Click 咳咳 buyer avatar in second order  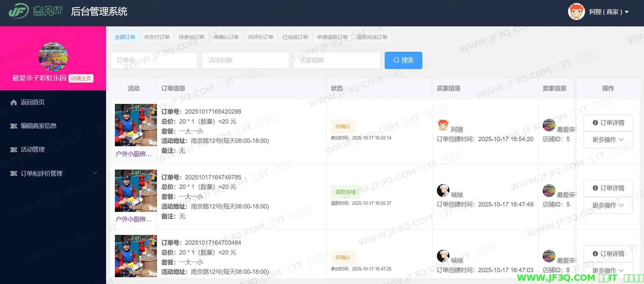click(443, 191)
